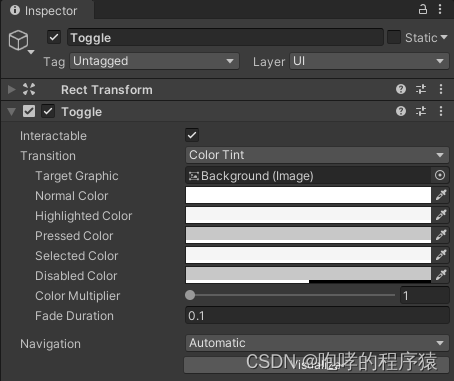
Task: Disable the Toggle component checkbox
Action: [x=48, y=111]
